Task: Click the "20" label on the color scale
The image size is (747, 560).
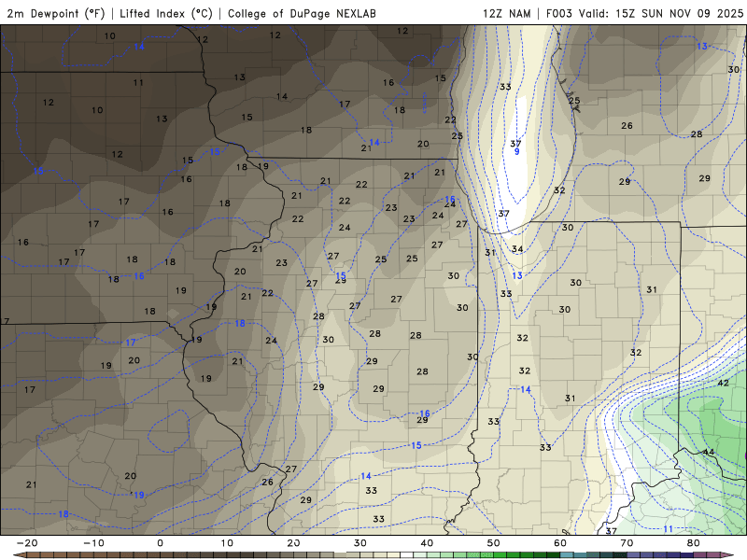Action: click(x=293, y=543)
